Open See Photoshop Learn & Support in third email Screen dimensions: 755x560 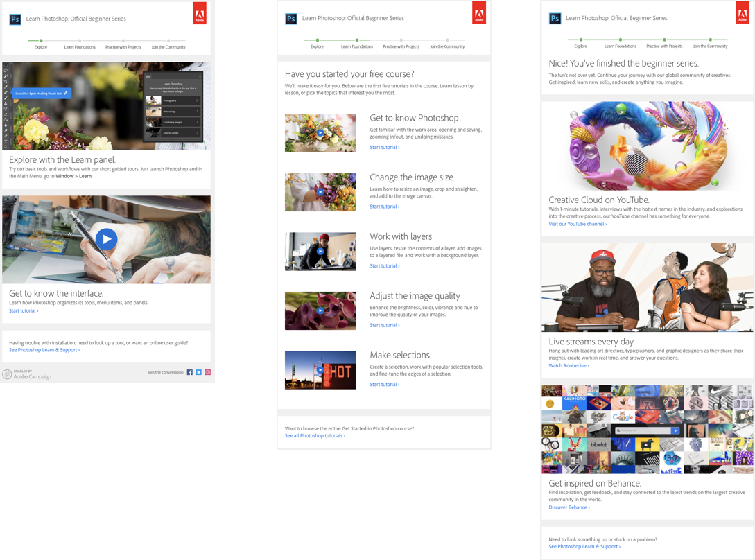click(584, 547)
